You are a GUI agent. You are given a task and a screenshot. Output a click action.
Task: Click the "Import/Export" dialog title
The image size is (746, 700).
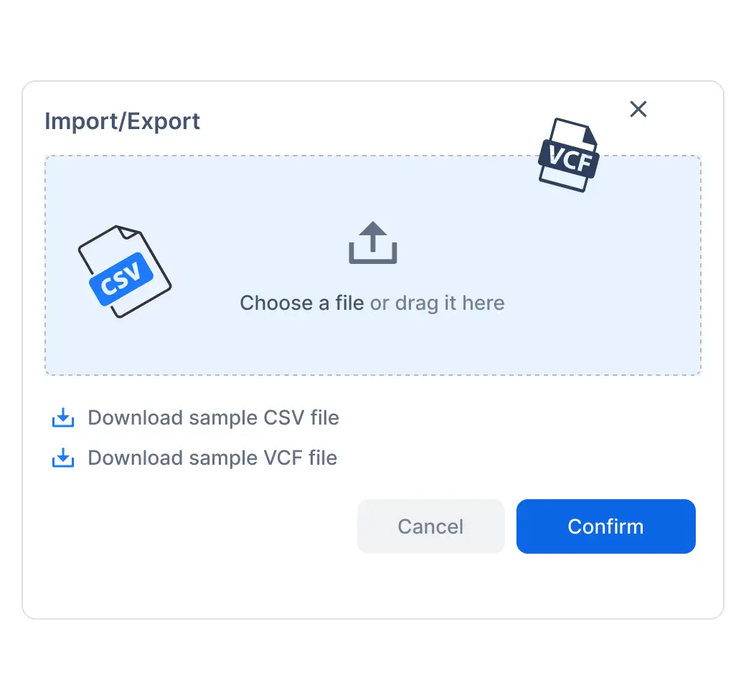pyautogui.click(x=122, y=120)
